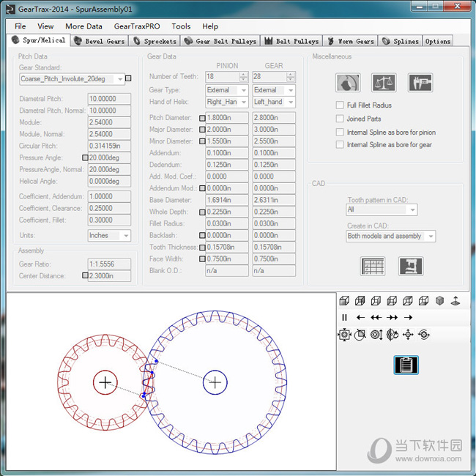
Task: Toggle the Pitch Diameter square box
Action: [202, 118]
